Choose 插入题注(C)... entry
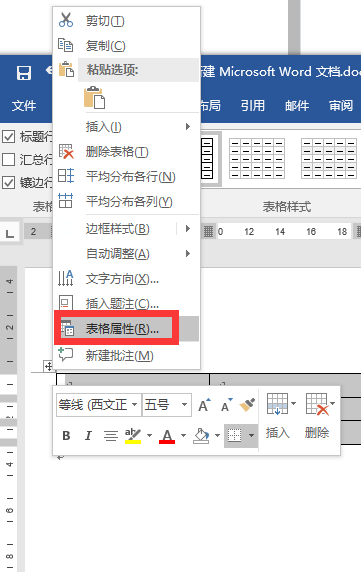The image size is (361, 572). pyautogui.click(x=126, y=303)
